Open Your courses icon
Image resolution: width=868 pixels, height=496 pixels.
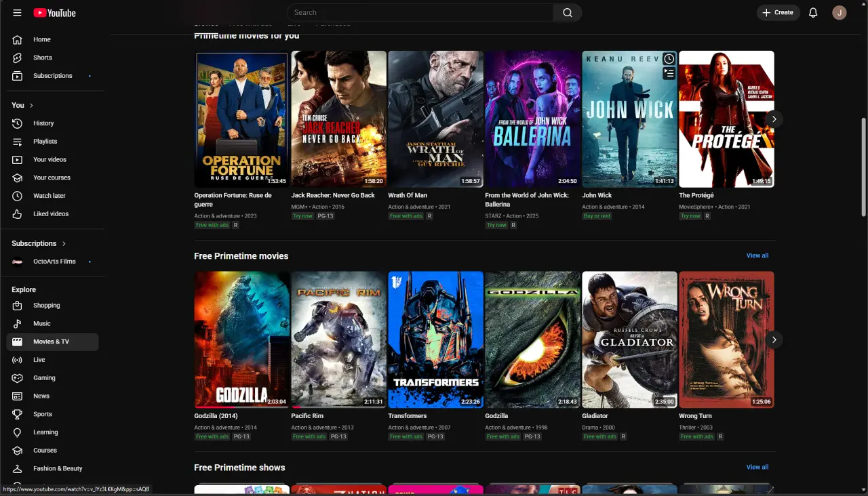(18, 178)
